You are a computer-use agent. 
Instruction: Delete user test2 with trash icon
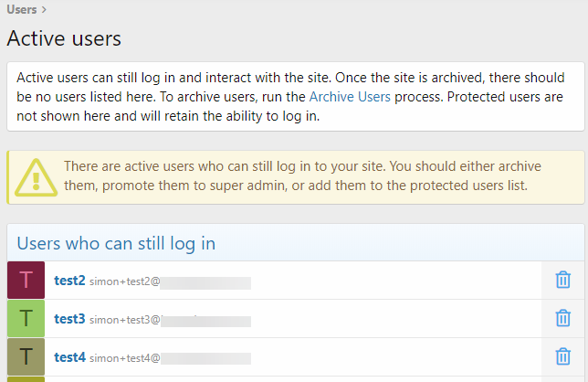coord(562,280)
